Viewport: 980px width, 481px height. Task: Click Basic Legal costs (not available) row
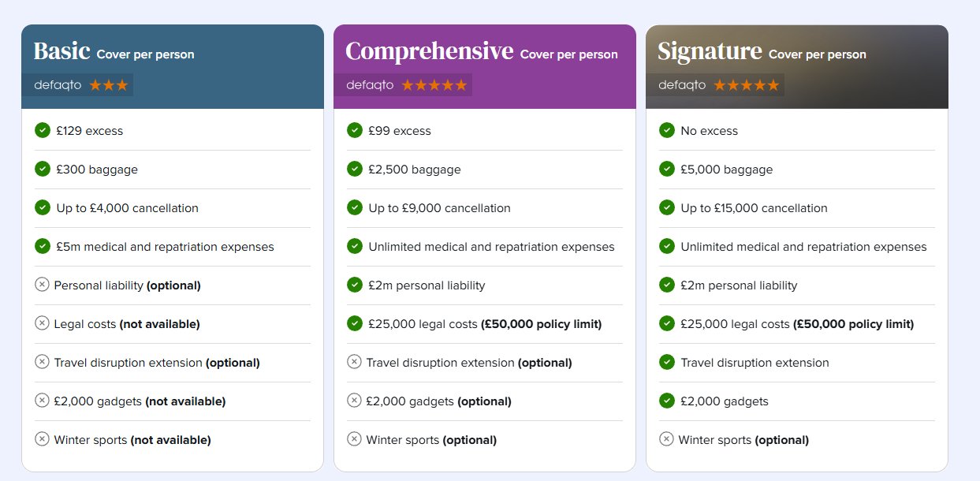(x=173, y=323)
